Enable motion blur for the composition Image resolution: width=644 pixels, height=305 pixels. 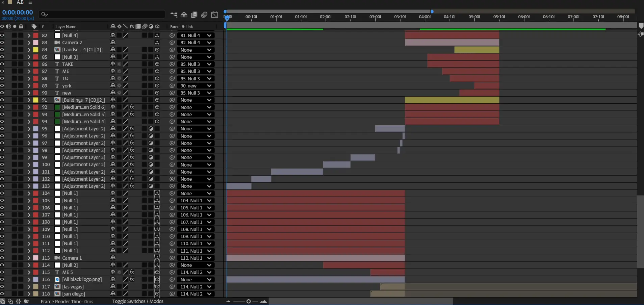(204, 15)
